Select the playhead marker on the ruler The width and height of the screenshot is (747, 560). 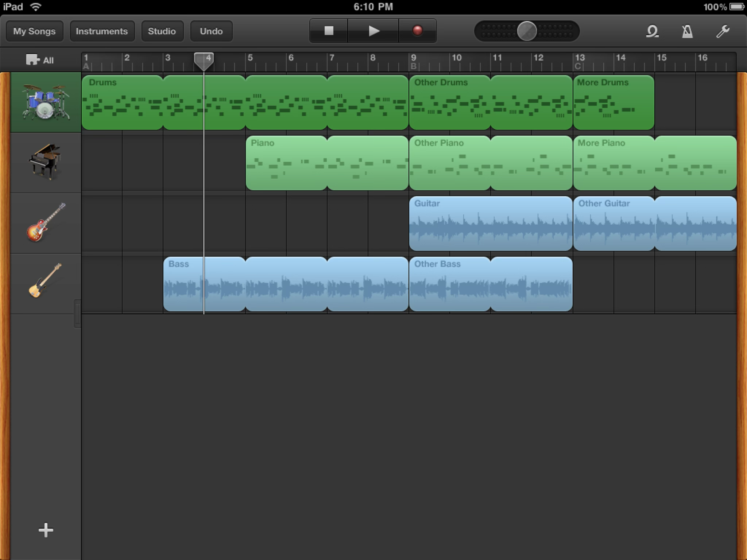[204, 61]
